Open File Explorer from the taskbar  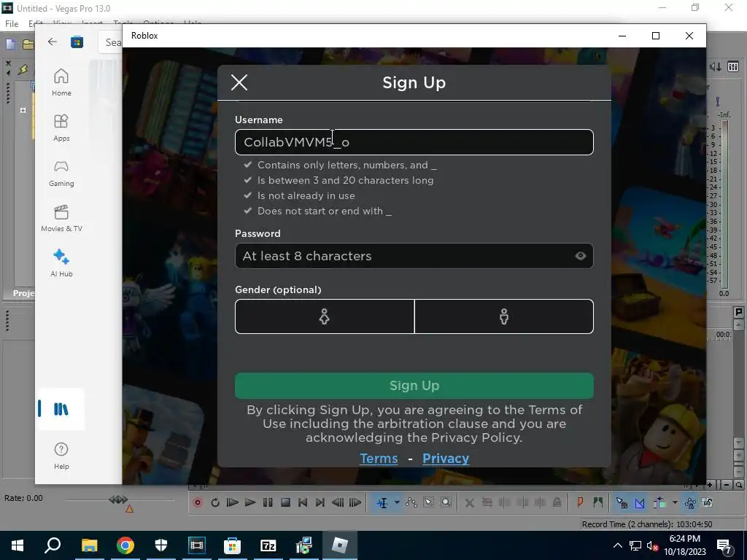click(89, 545)
